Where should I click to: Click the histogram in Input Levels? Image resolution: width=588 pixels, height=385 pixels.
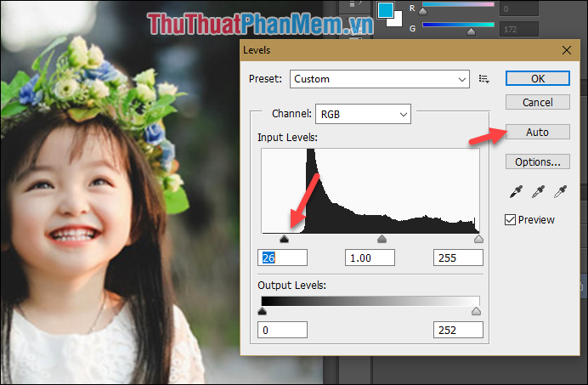click(x=370, y=191)
